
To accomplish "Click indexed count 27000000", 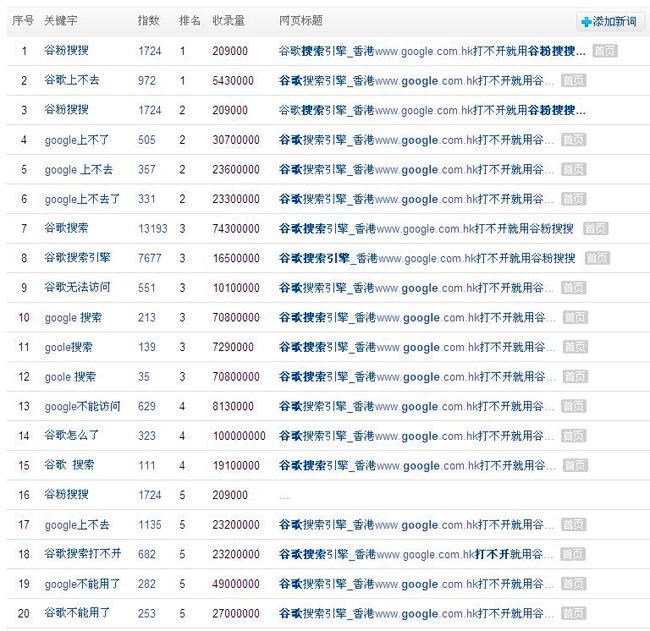I will coord(236,614).
